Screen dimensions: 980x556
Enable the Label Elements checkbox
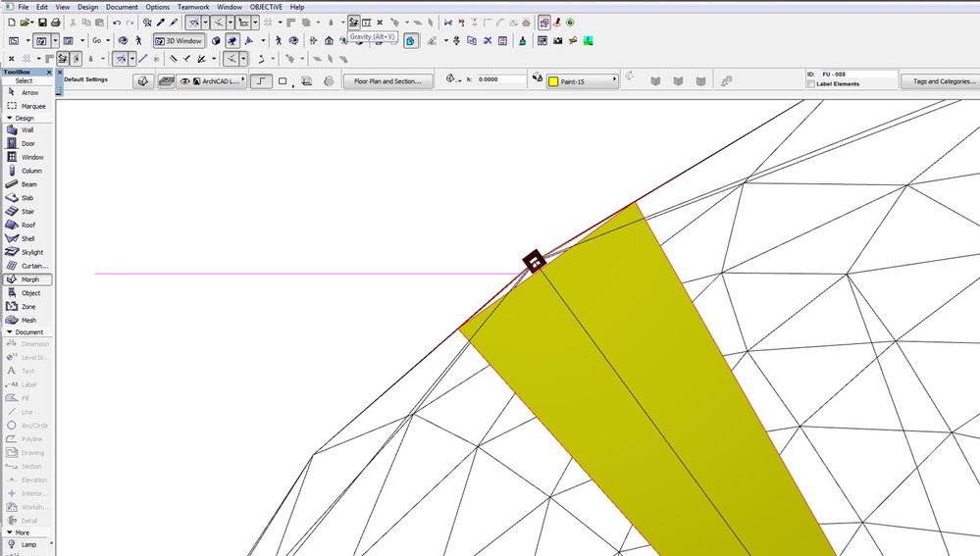pos(809,84)
